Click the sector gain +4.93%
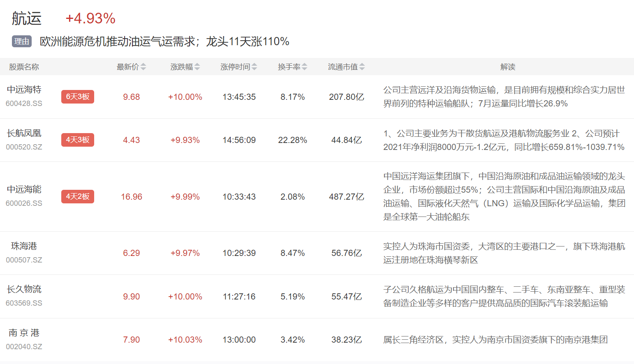Viewport: 634px width, 364px height. pos(90,18)
